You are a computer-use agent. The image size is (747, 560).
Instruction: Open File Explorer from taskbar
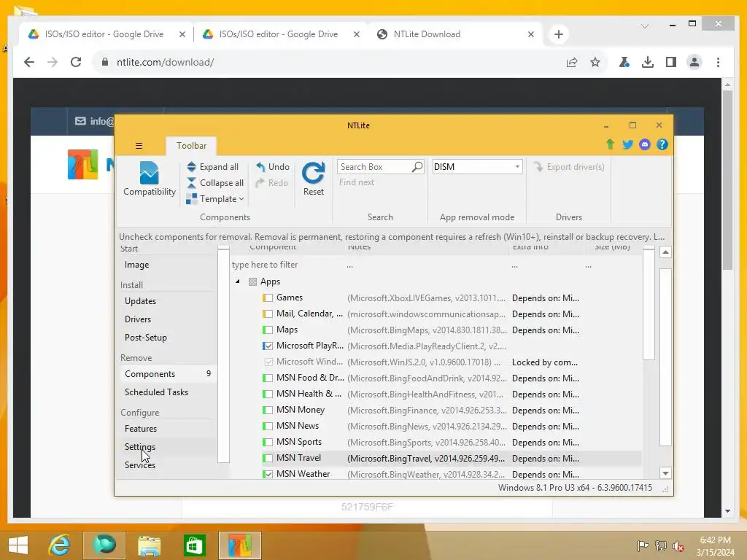[x=149, y=545]
